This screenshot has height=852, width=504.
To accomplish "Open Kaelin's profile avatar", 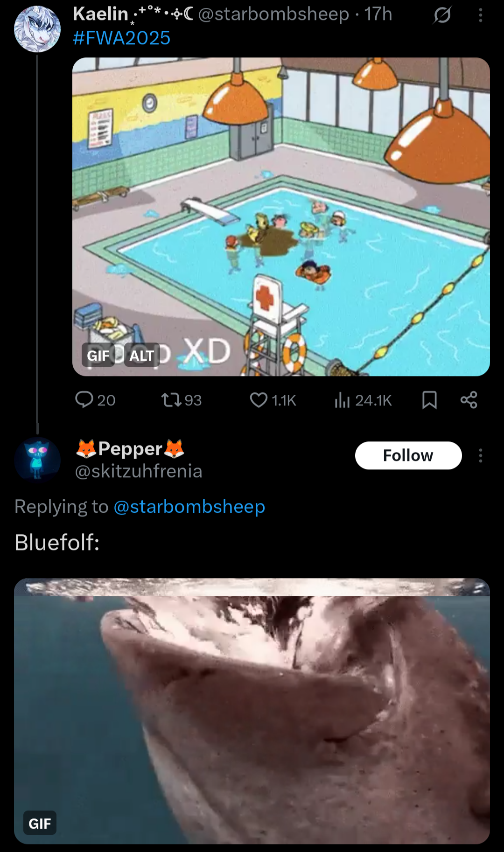I will tap(37, 29).
